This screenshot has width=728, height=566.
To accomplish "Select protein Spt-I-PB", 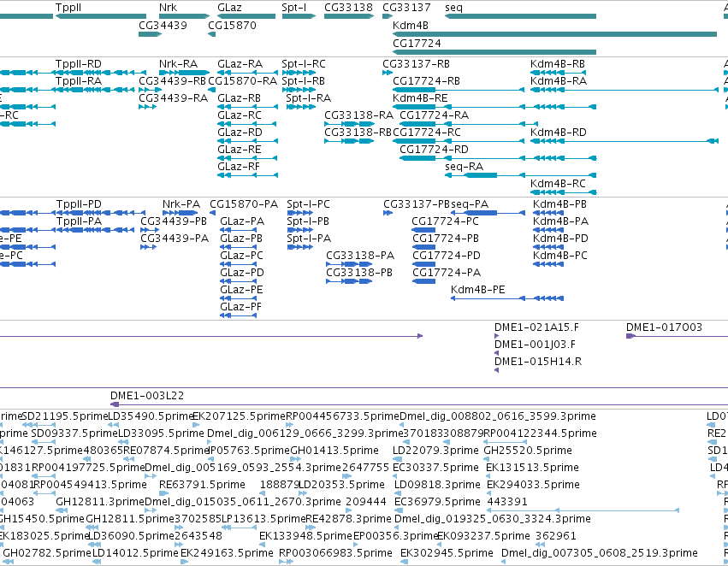I will pos(308,221).
